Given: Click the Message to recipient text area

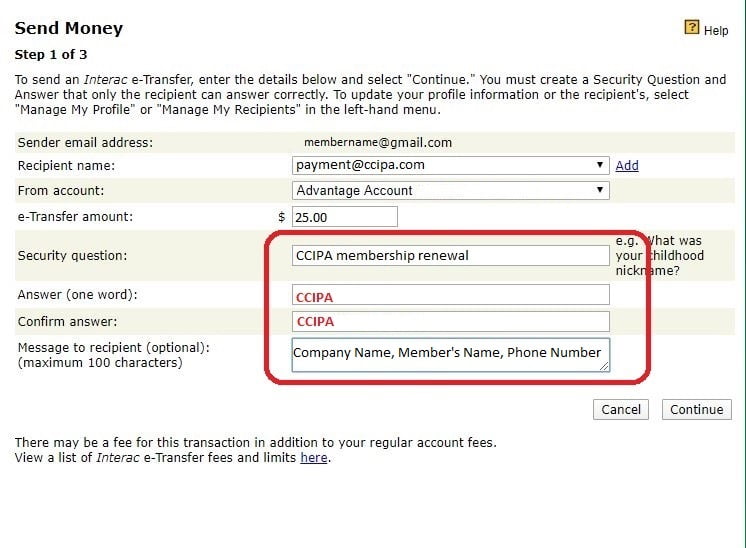Looking at the screenshot, I should [x=450, y=355].
